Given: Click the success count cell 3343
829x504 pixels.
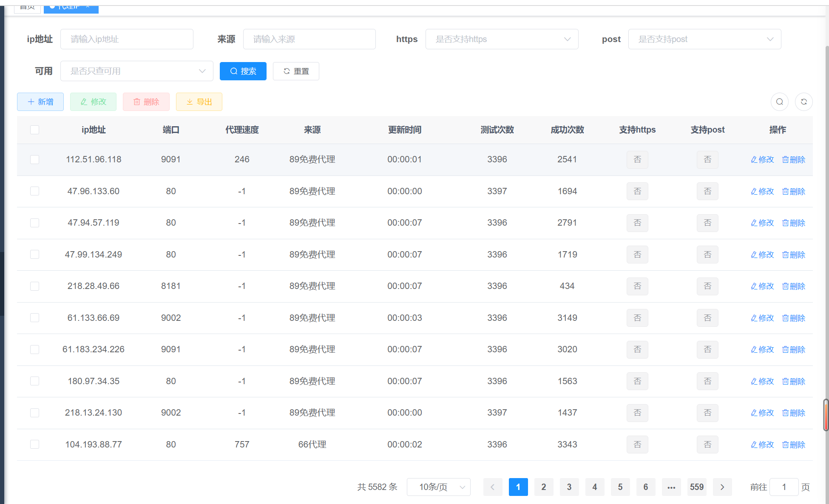Looking at the screenshot, I should (x=567, y=445).
